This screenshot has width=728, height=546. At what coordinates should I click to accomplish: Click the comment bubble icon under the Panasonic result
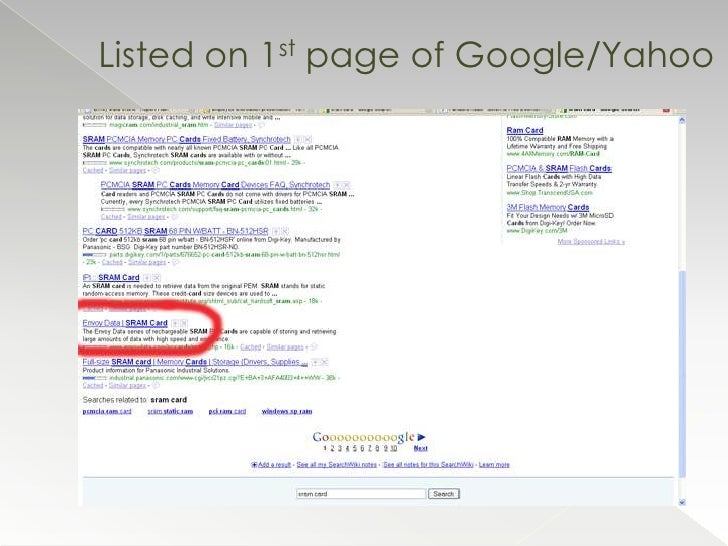[x=156, y=386]
